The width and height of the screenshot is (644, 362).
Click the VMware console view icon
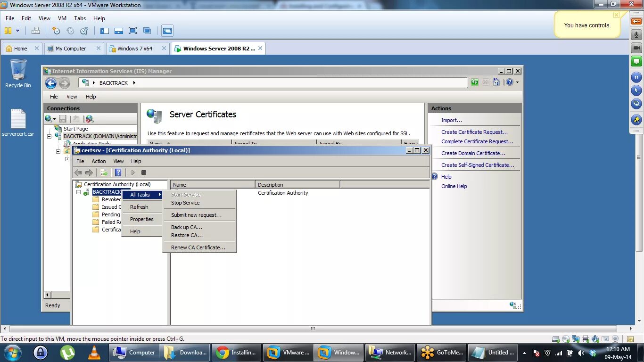pos(167,31)
